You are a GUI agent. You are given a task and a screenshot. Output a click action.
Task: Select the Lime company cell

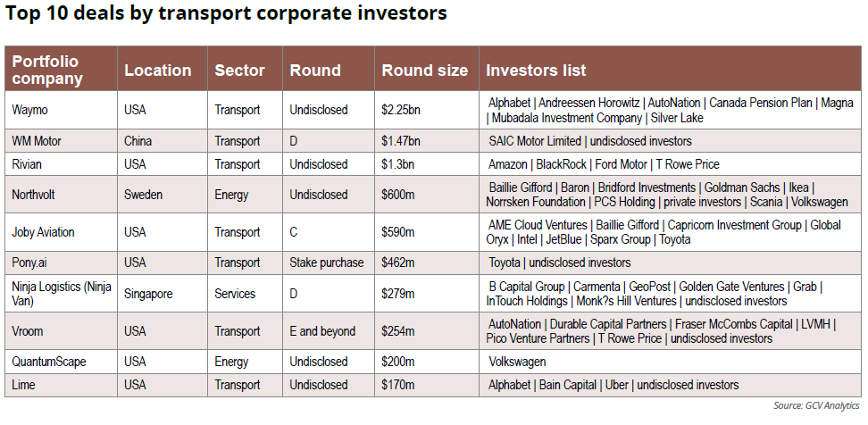click(x=25, y=385)
